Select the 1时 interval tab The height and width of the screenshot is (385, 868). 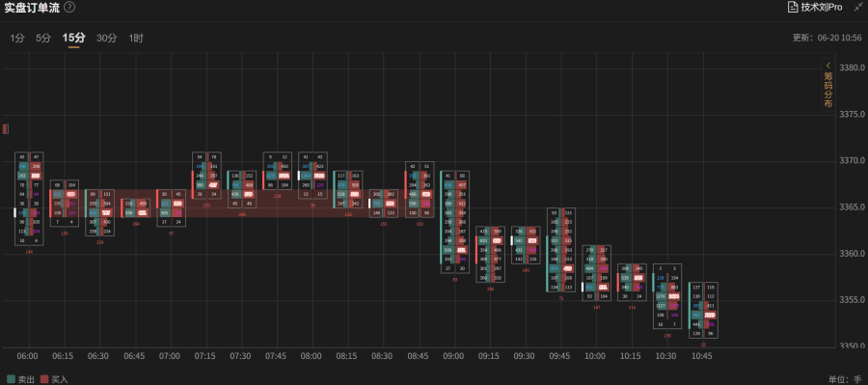(x=136, y=39)
